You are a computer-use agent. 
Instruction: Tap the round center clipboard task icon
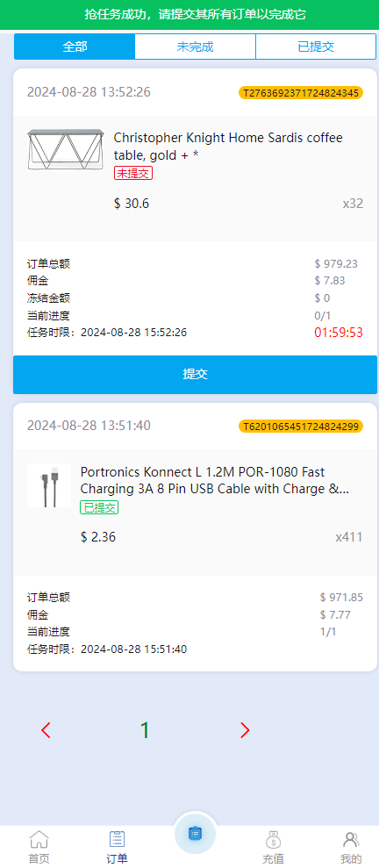click(195, 833)
